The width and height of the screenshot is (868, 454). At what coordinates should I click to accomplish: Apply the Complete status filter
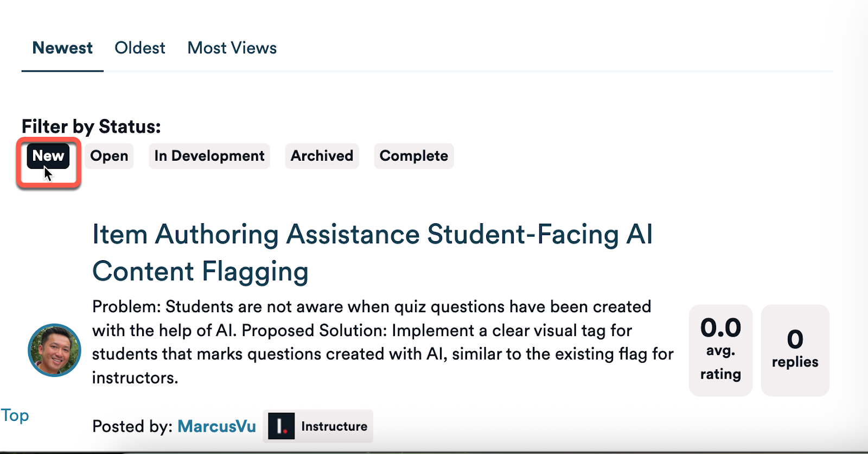coord(414,156)
